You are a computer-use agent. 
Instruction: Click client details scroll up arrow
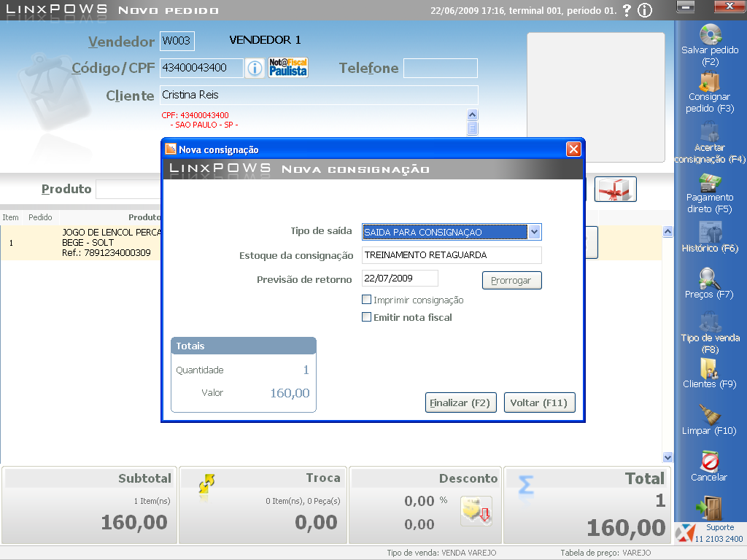[x=472, y=114]
